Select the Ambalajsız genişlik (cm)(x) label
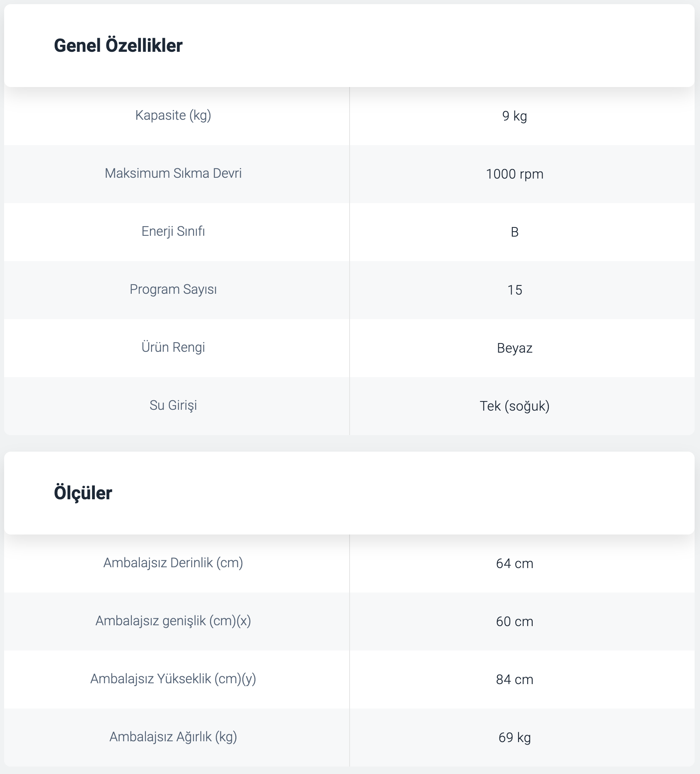The image size is (700, 774). click(x=173, y=621)
